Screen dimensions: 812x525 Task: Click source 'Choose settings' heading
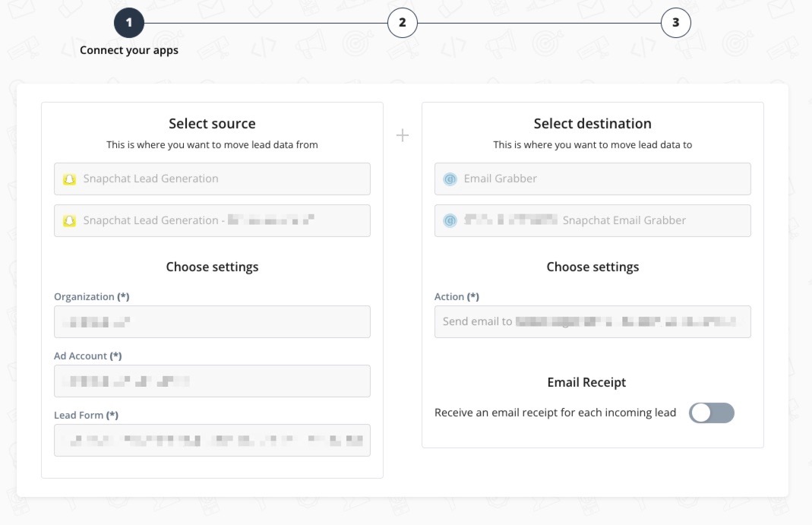(213, 267)
